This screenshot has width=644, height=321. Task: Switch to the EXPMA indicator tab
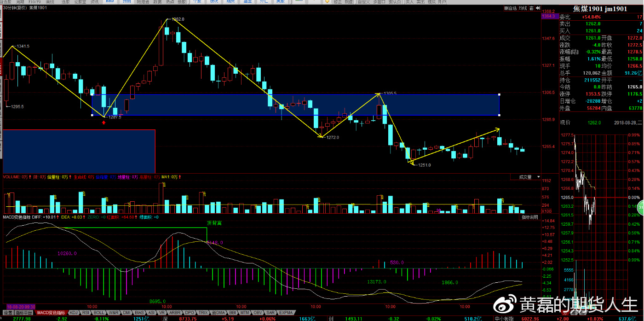[286, 313]
